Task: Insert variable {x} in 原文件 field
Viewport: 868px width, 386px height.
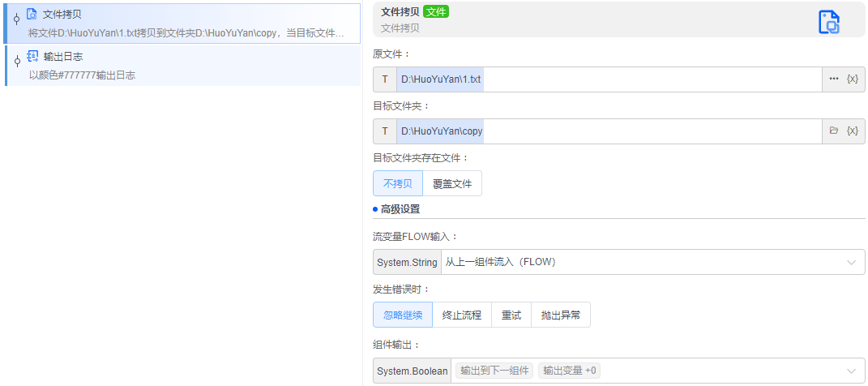Action: [x=853, y=79]
